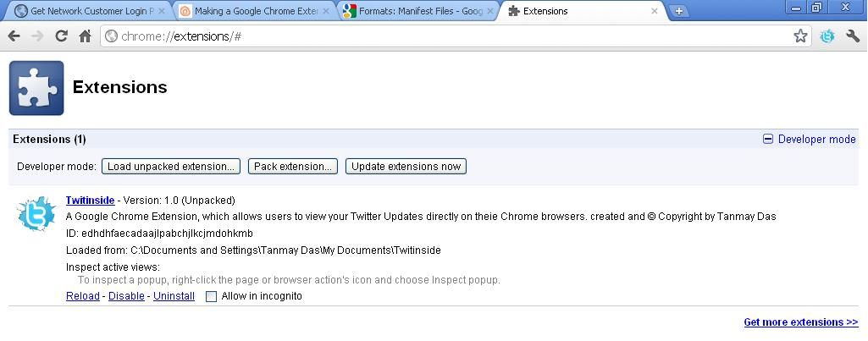Click the browser Back arrow
This screenshot has width=868, height=341.
click(x=14, y=36)
